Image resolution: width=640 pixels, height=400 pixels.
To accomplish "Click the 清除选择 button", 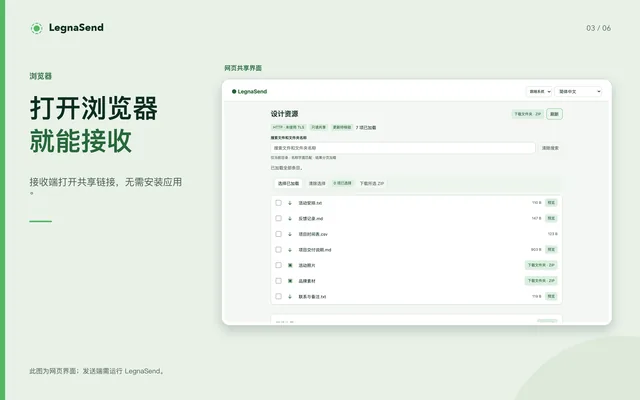I will [x=317, y=184].
